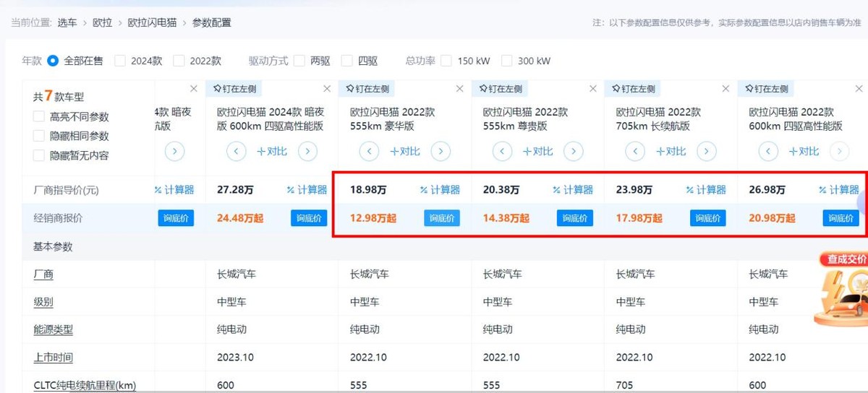Enable 高亮不同参数 checkbox
The image size is (868, 393).
(x=38, y=117)
